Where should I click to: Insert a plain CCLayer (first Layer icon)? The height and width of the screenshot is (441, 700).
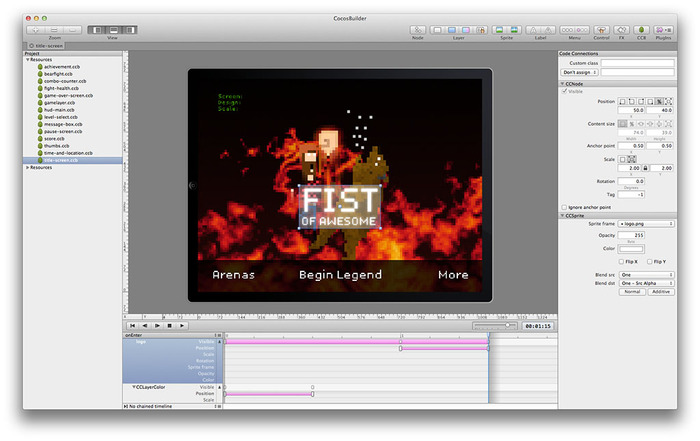click(437, 30)
